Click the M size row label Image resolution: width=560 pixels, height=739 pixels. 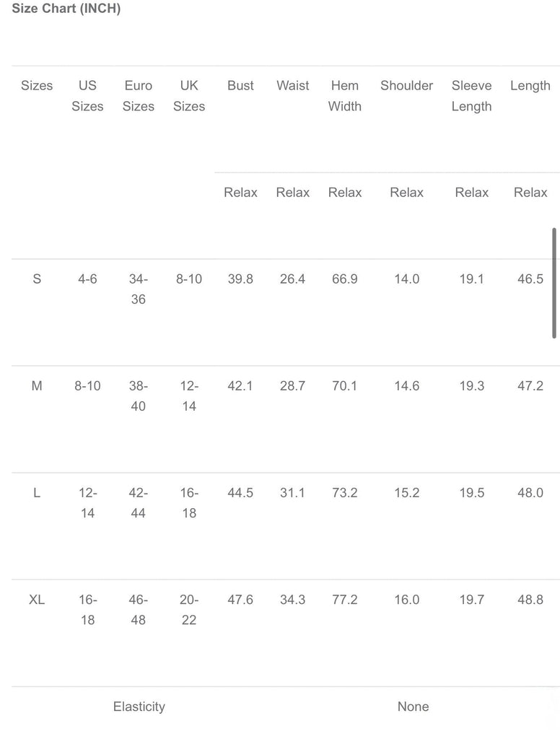point(37,386)
